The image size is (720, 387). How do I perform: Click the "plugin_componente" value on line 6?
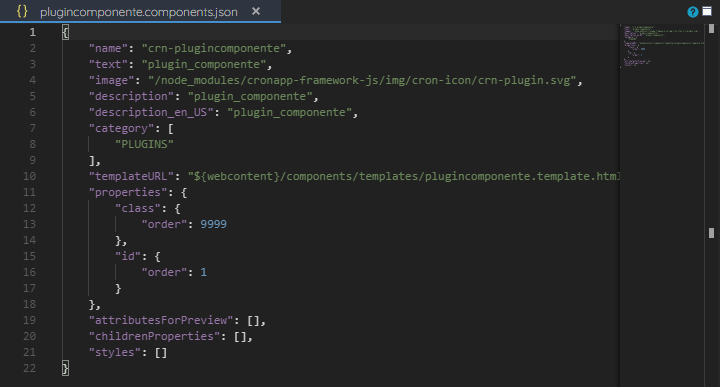289,112
